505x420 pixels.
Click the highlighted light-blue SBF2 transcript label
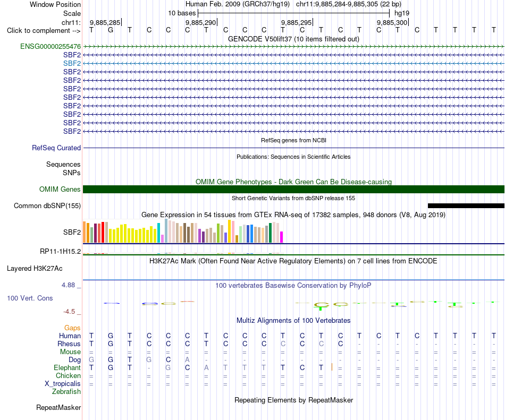point(72,63)
